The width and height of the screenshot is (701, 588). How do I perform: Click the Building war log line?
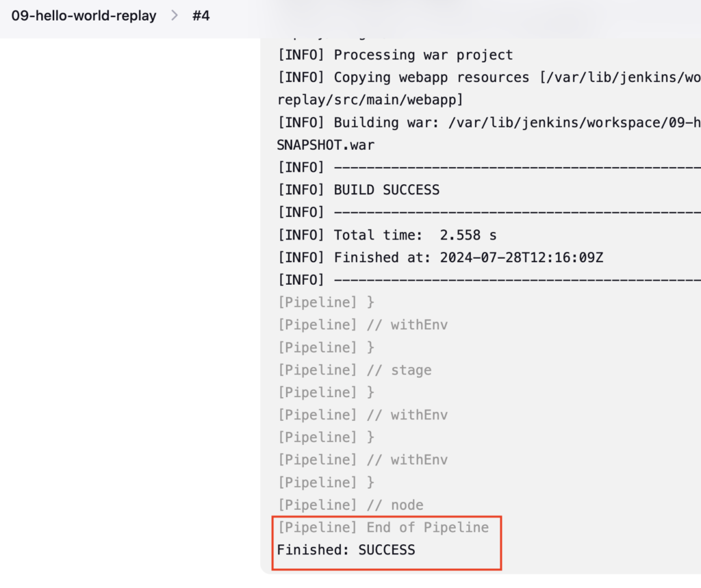click(489, 123)
